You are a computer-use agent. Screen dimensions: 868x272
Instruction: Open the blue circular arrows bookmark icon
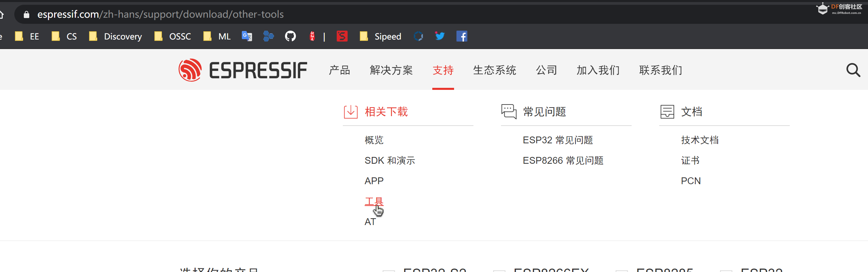[x=418, y=36]
